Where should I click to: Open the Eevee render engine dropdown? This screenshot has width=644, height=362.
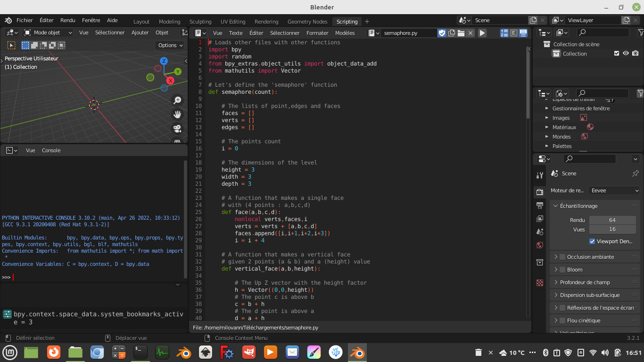pyautogui.click(x=614, y=190)
